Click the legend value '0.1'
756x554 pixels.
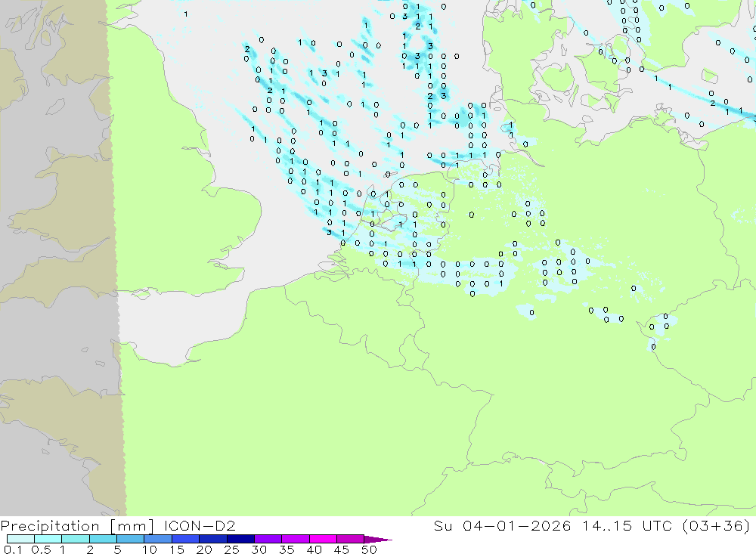coord(13,549)
